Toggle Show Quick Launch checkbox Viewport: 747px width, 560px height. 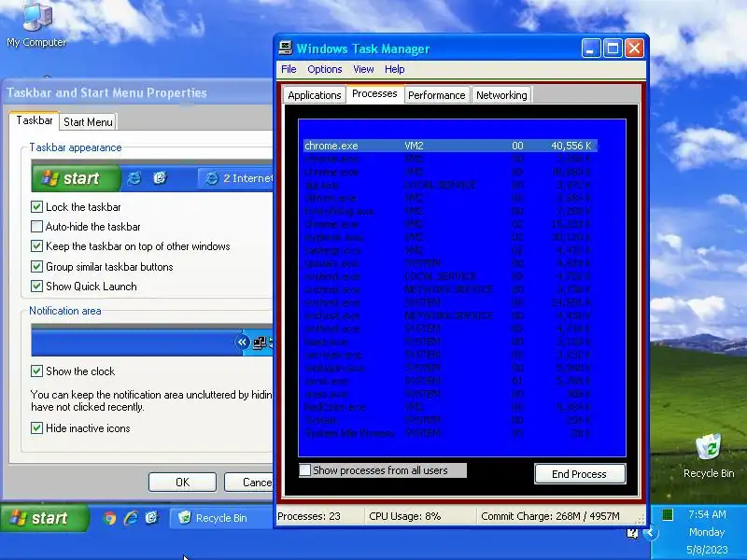click(x=36, y=287)
